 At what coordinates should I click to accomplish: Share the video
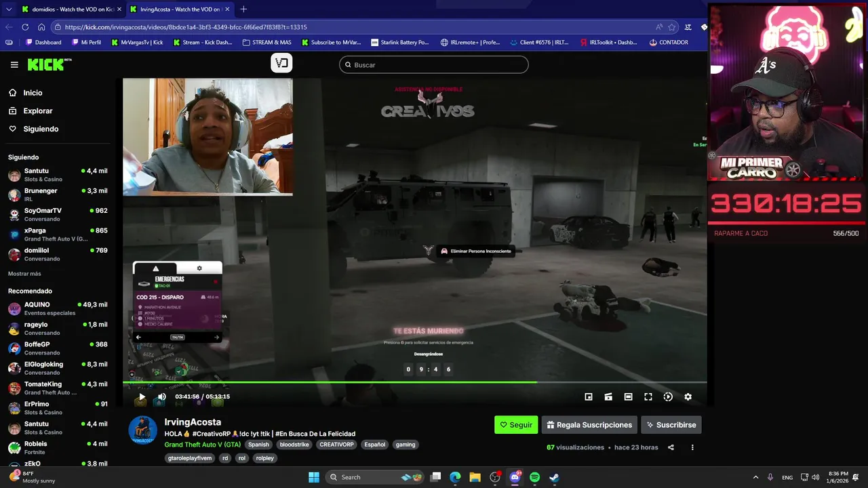[671, 447]
